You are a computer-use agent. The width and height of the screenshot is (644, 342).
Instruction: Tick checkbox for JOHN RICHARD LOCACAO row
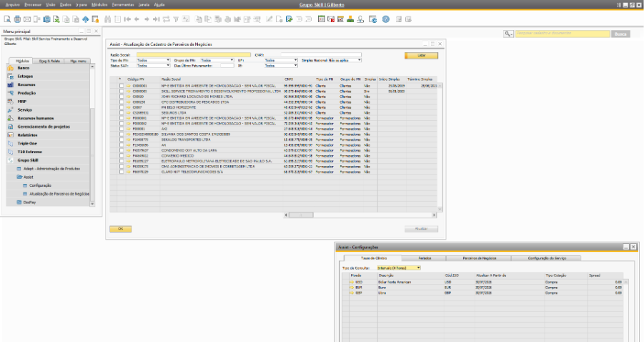122,97
